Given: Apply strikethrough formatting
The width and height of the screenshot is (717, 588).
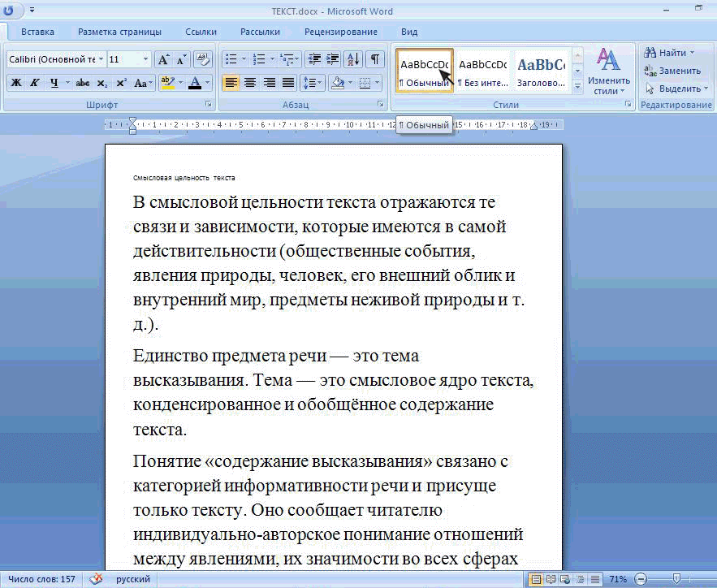Looking at the screenshot, I should (82, 83).
